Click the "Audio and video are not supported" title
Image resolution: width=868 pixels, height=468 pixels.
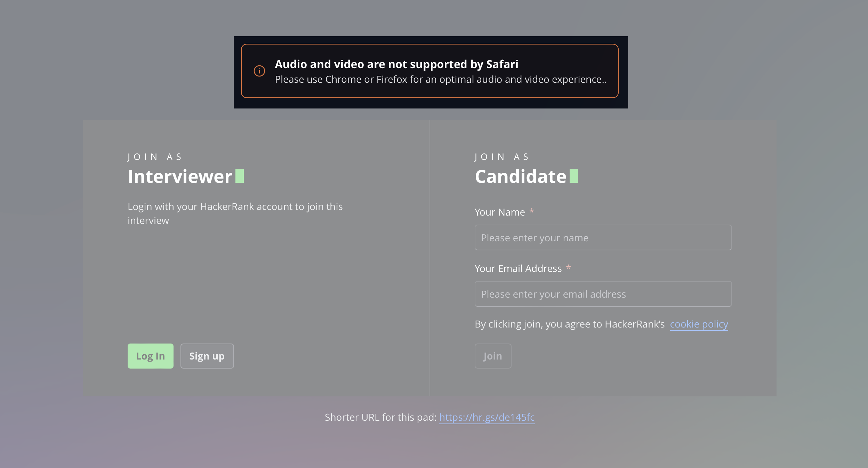coord(396,64)
